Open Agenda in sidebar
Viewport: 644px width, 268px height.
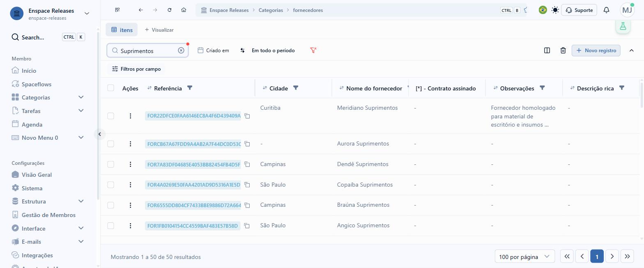click(x=27, y=125)
